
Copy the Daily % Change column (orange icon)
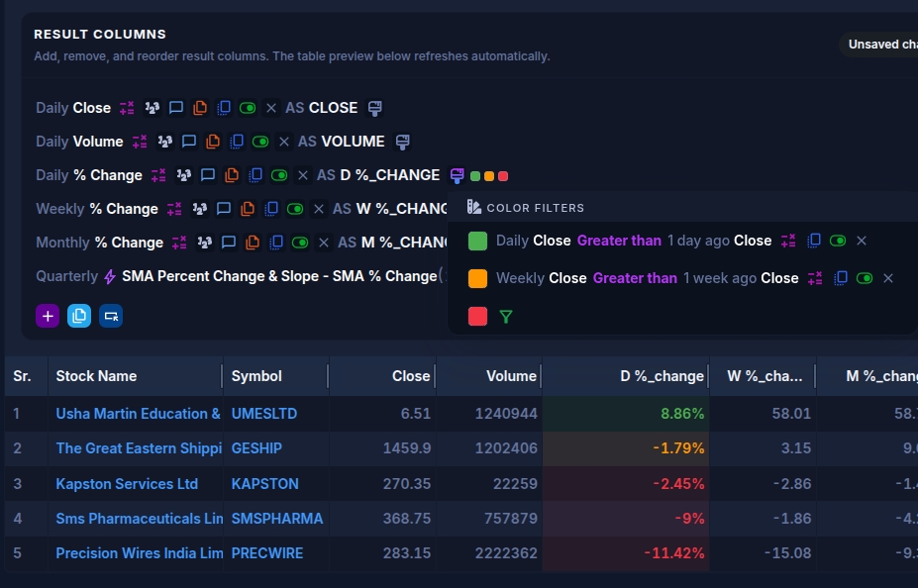click(x=232, y=175)
